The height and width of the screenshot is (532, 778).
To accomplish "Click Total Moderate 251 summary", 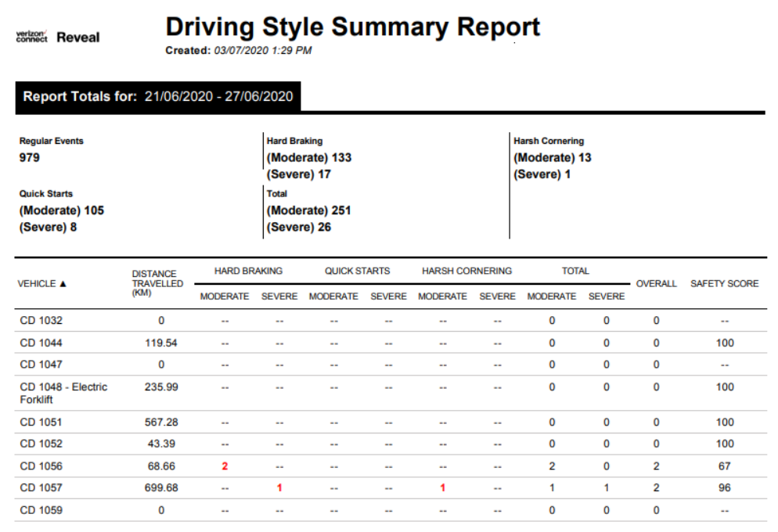I will [x=308, y=210].
